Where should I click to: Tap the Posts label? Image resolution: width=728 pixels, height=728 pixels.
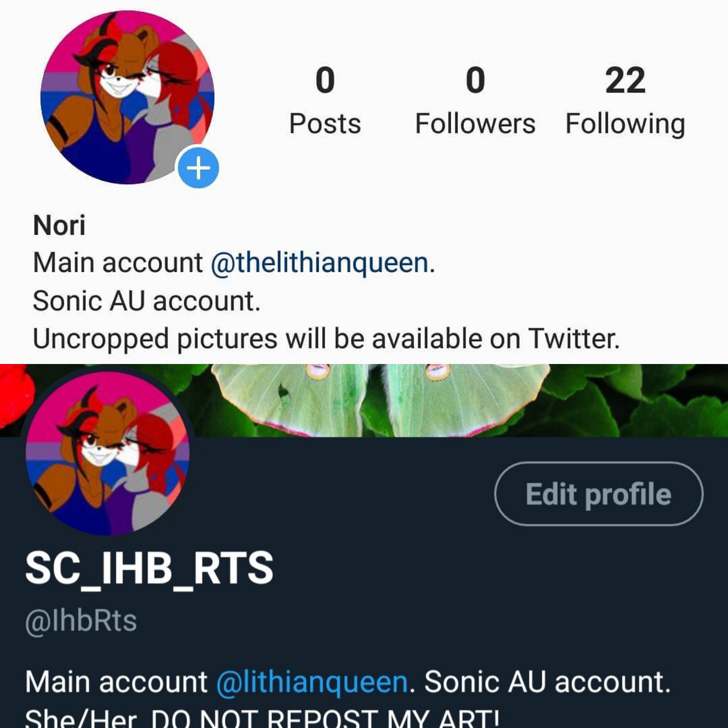pos(325,124)
